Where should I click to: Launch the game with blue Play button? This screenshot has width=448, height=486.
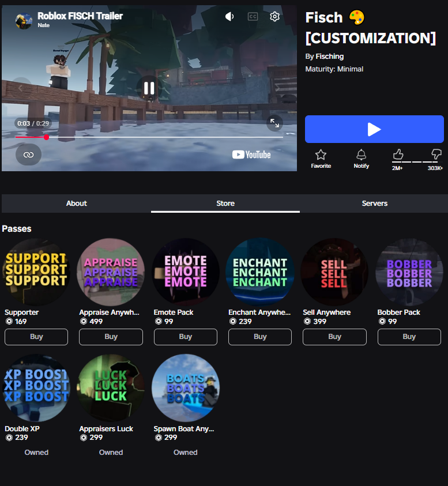point(374,129)
